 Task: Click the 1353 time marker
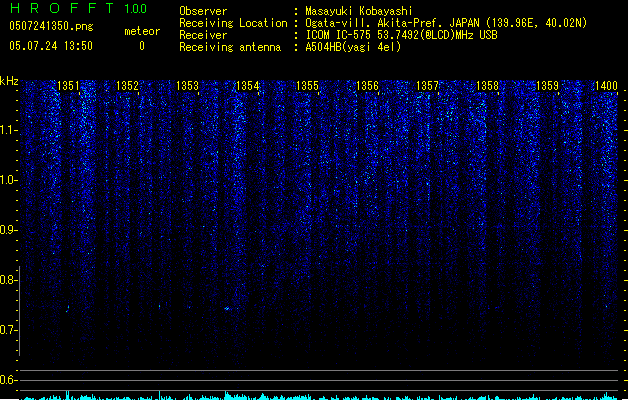pyautogui.click(x=187, y=86)
